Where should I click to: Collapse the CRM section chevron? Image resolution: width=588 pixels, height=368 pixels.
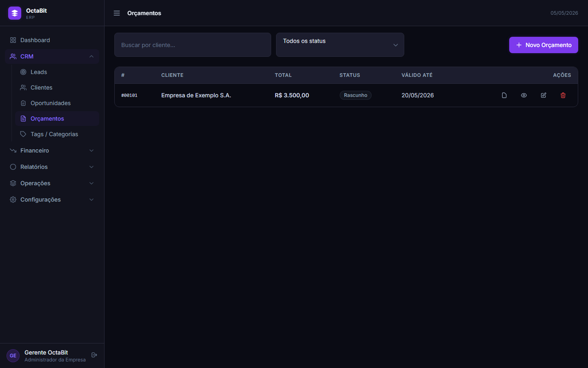click(91, 56)
